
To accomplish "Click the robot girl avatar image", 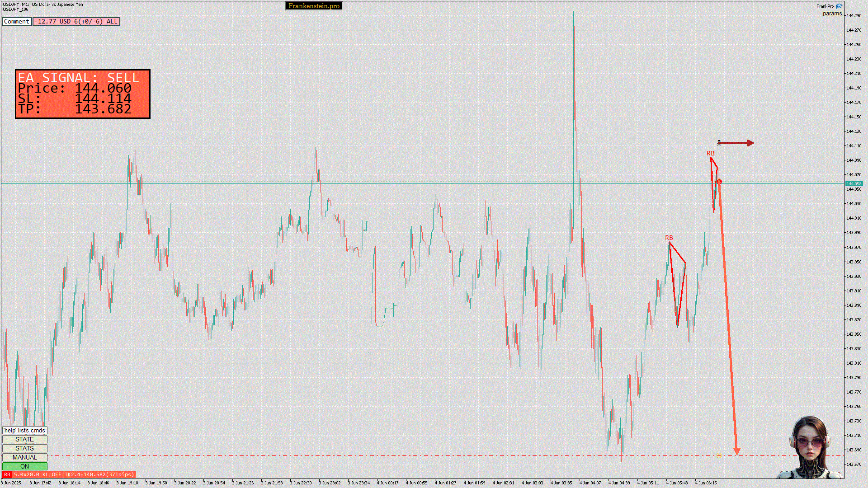I will coord(810,447).
